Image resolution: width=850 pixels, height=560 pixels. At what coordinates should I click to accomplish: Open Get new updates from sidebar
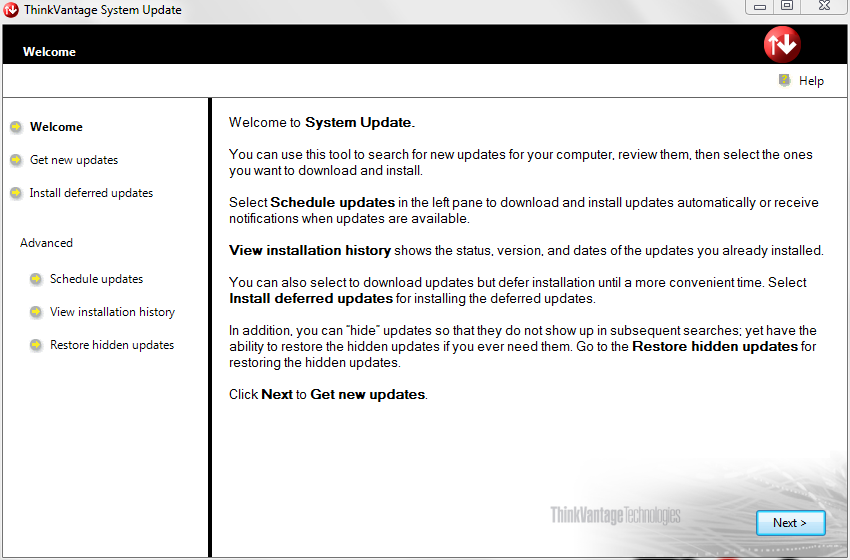click(74, 160)
